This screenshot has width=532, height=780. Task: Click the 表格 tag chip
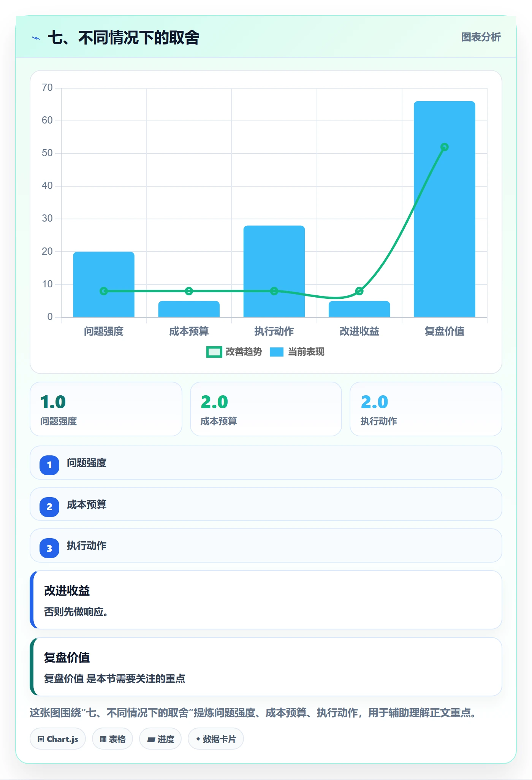click(x=112, y=739)
